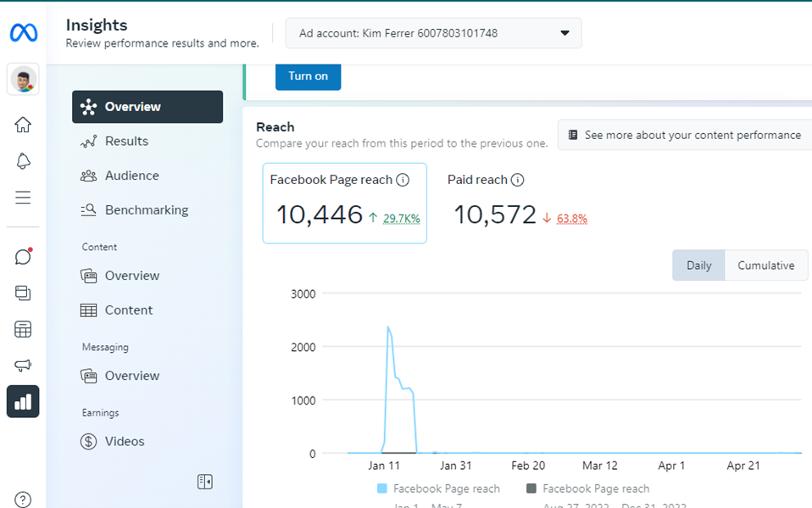Viewport: 812px width, 508px height.
Task: Click the dollar icon beside Videos
Action: 88,442
